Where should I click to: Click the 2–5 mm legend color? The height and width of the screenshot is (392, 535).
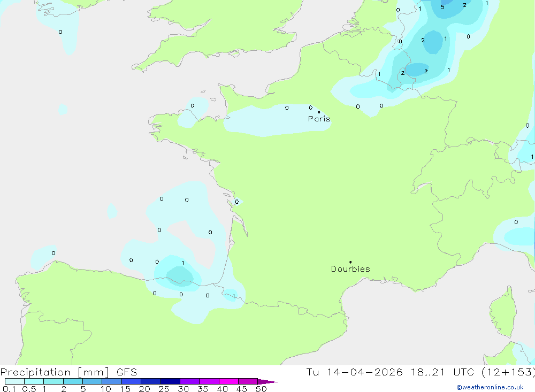[x=73, y=381]
